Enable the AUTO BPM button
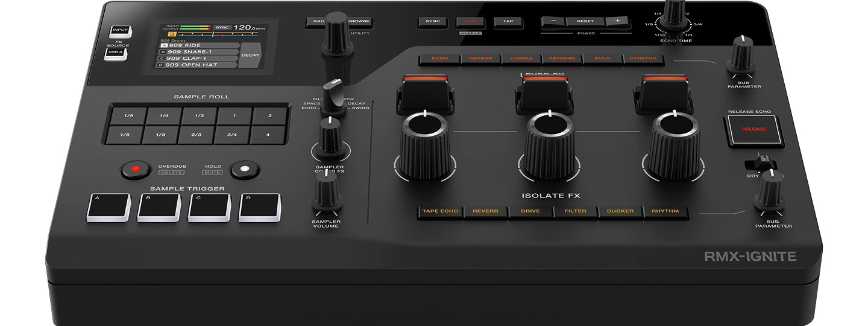The image size is (868, 326). coord(470,21)
